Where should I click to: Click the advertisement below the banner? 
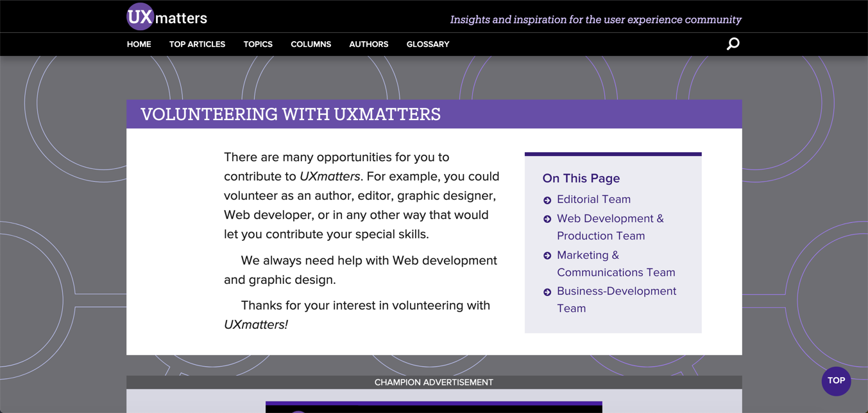[x=434, y=406]
